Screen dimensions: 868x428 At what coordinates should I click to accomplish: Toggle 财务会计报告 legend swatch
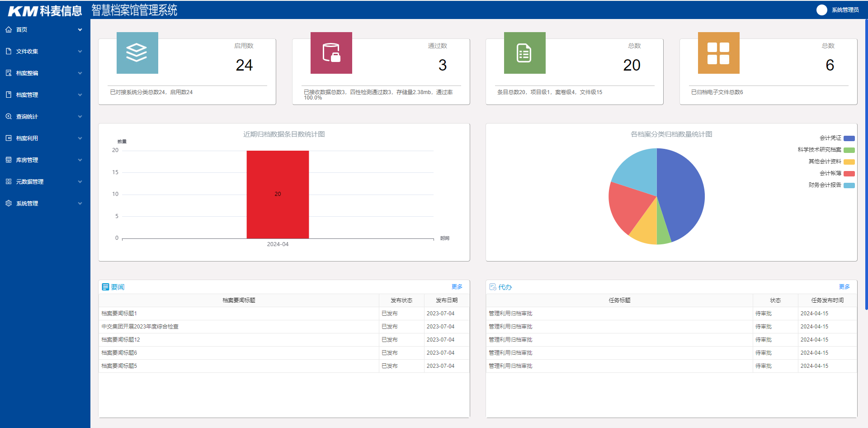point(849,185)
